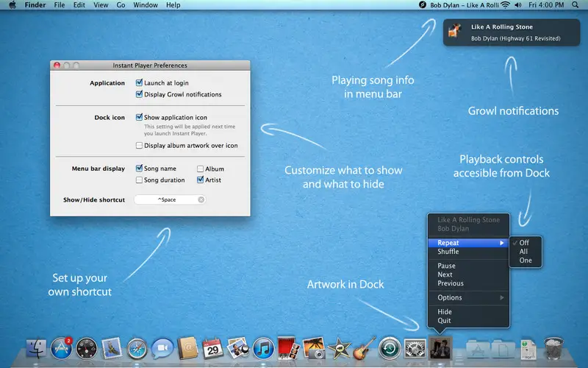Uncheck Launch at login

[x=139, y=82]
